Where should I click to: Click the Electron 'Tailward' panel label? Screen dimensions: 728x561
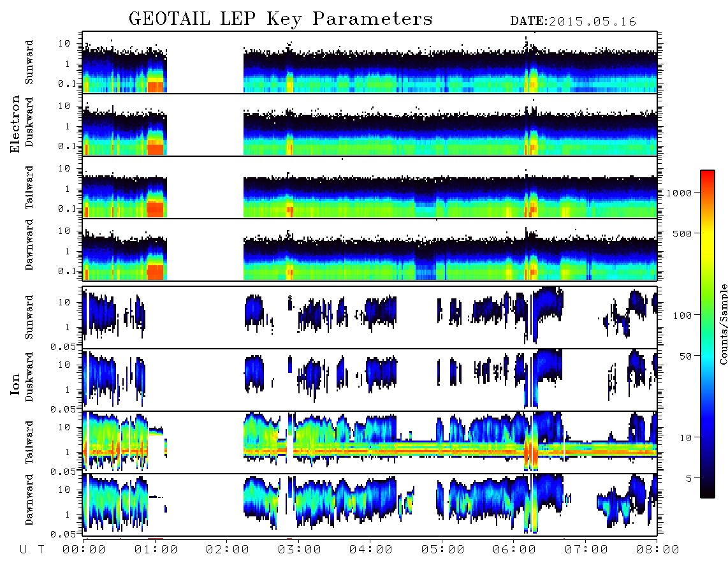point(29,187)
